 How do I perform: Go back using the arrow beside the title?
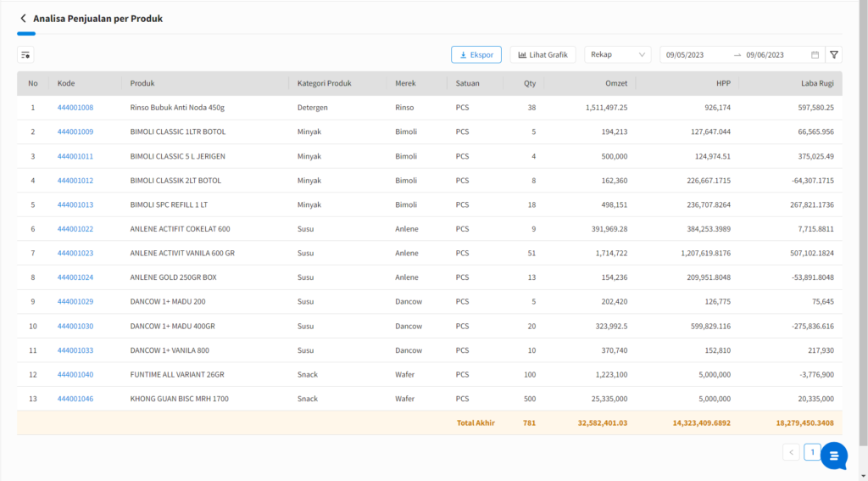(x=23, y=18)
